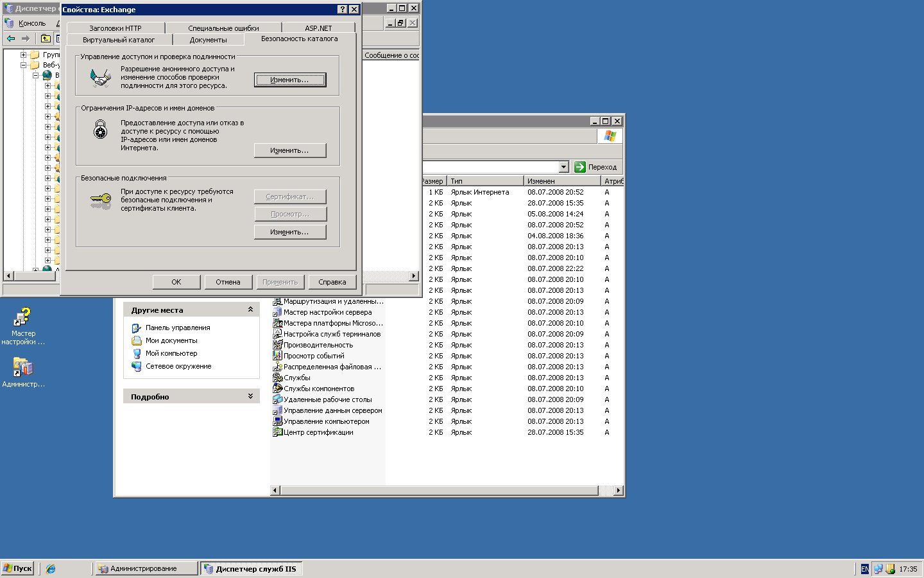924x578 pixels.
Task: Collapse the Веб-узлы tree node
Action: (x=24, y=65)
